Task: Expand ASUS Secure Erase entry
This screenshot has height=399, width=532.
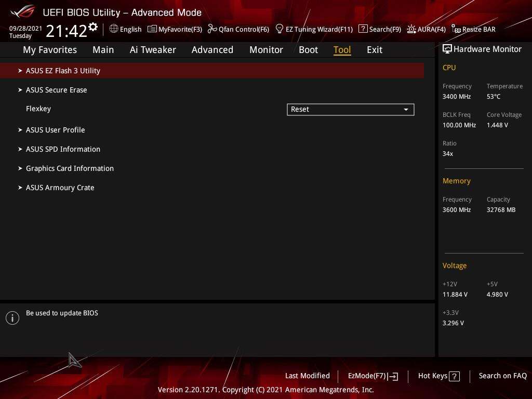Action: (x=56, y=90)
